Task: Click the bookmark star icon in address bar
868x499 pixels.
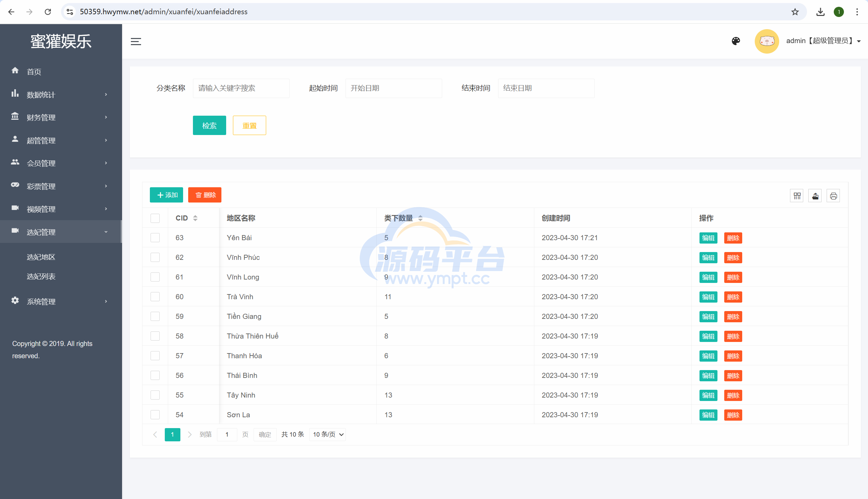Action: click(x=795, y=12)
